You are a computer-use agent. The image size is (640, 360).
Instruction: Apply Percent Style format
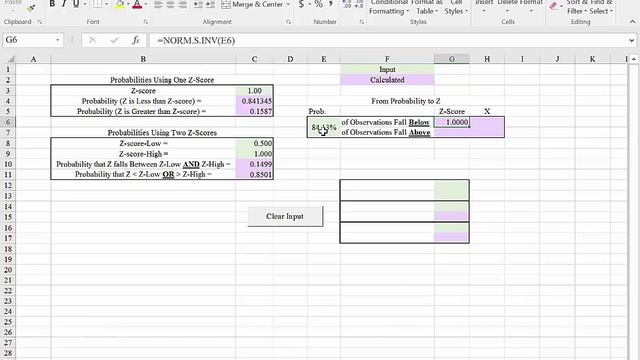point(319,4)
